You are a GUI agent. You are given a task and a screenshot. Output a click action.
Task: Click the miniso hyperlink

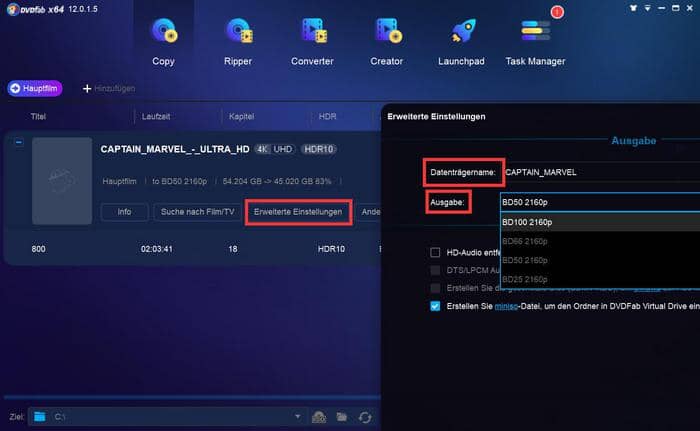point(506,306)
